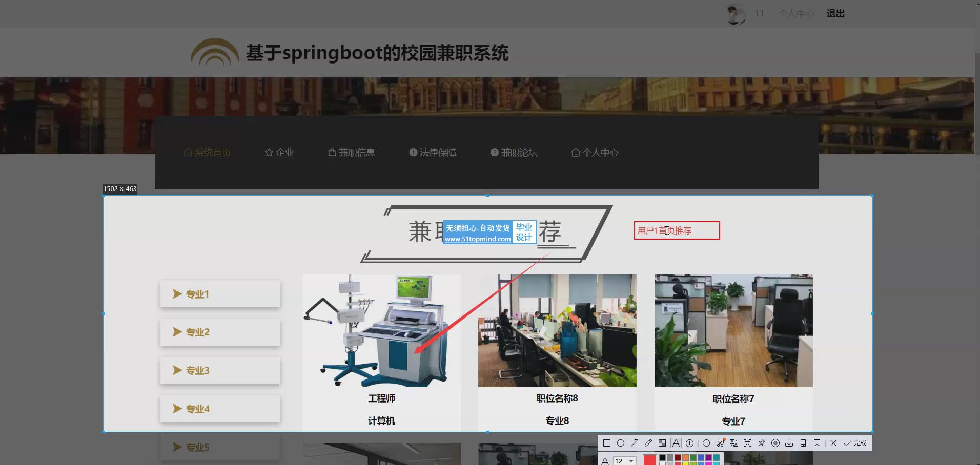Click the arc-shaped site logo
Image resolution: width=980 pixels, height=465 pixels.
(x=215, y=52)
